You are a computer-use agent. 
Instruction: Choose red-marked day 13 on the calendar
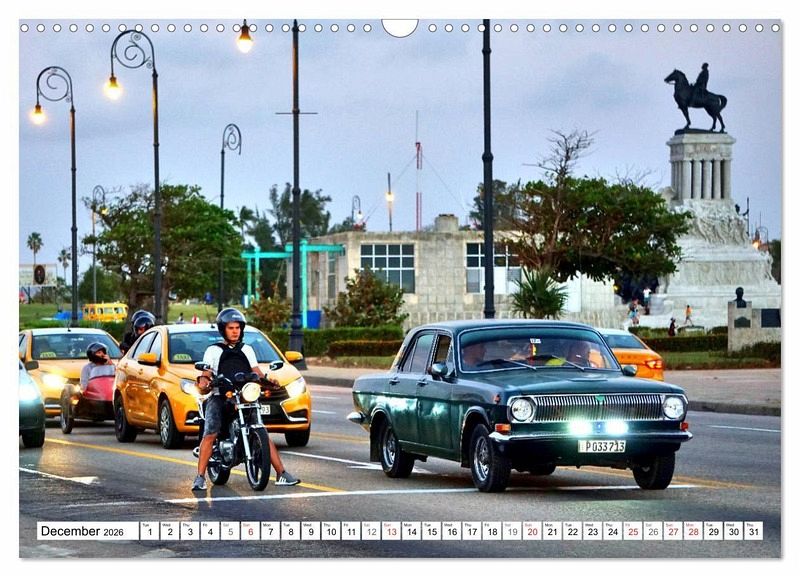click(x=390, y=531)
